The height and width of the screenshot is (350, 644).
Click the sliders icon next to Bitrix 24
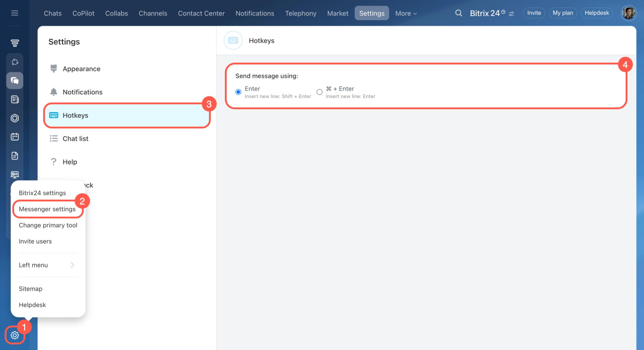point(512,14)
